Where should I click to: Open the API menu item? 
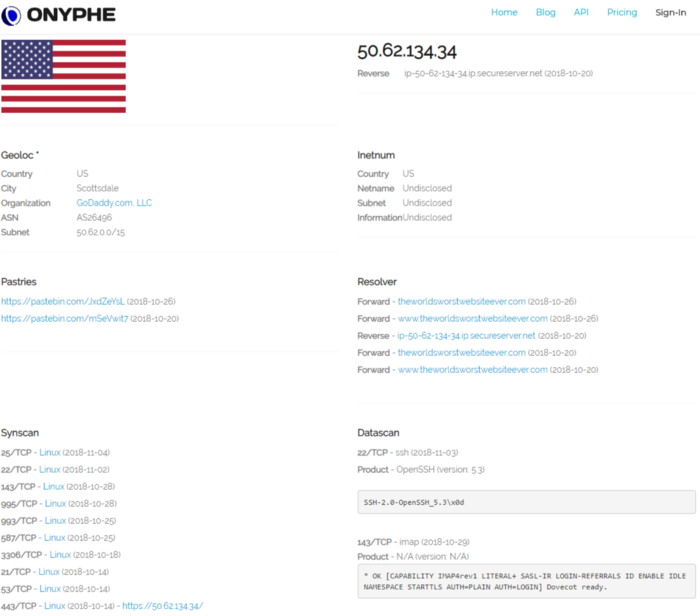581,12
